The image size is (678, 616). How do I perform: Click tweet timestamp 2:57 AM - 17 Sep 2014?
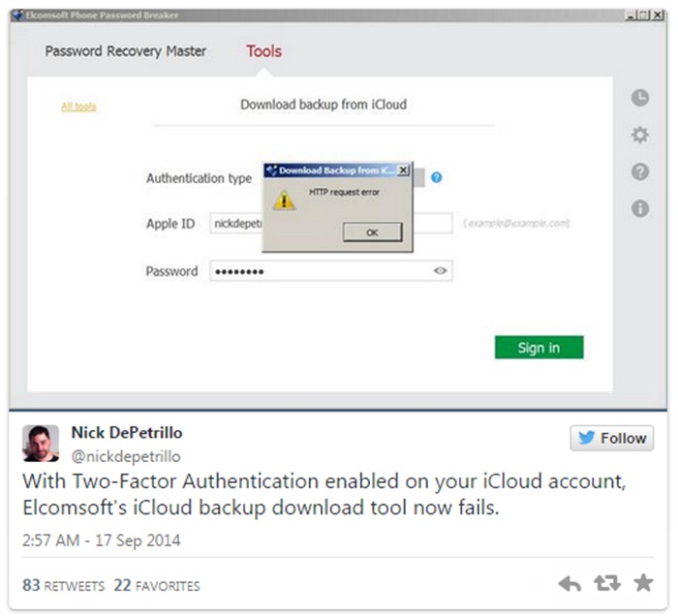click(101, 540)
